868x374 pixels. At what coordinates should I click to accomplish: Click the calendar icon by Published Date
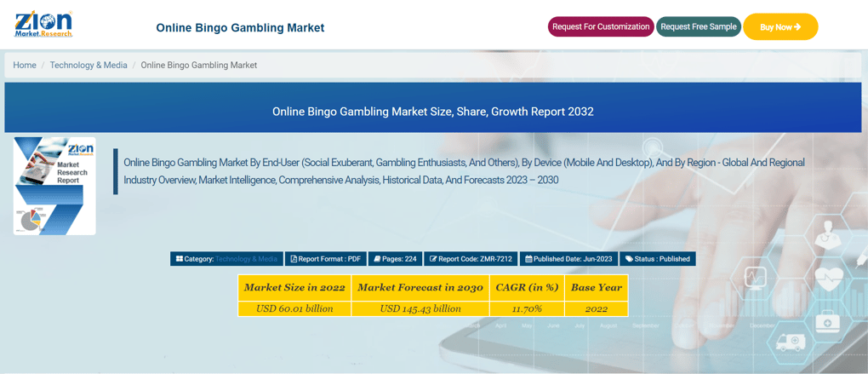[528, 259]
